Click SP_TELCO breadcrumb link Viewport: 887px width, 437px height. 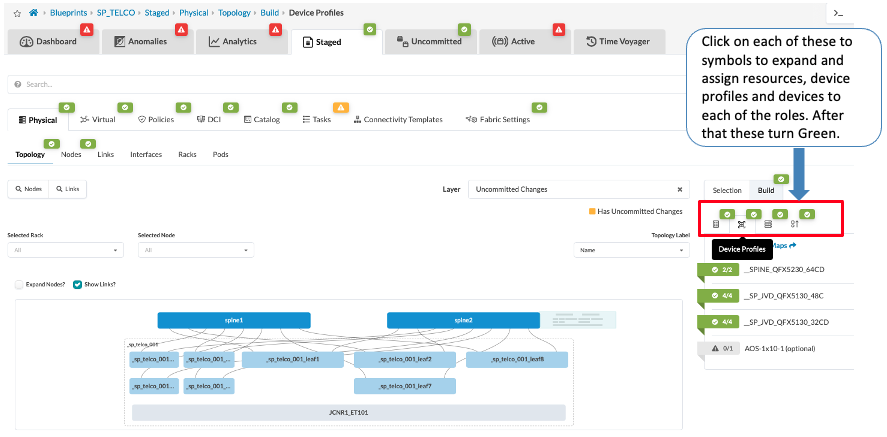click(116, 12)
